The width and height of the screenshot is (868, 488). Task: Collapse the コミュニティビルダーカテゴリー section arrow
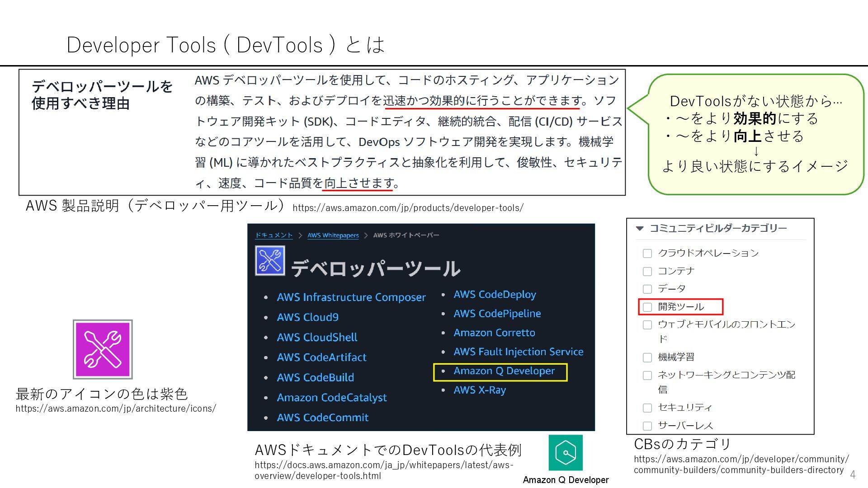[640, 229]
